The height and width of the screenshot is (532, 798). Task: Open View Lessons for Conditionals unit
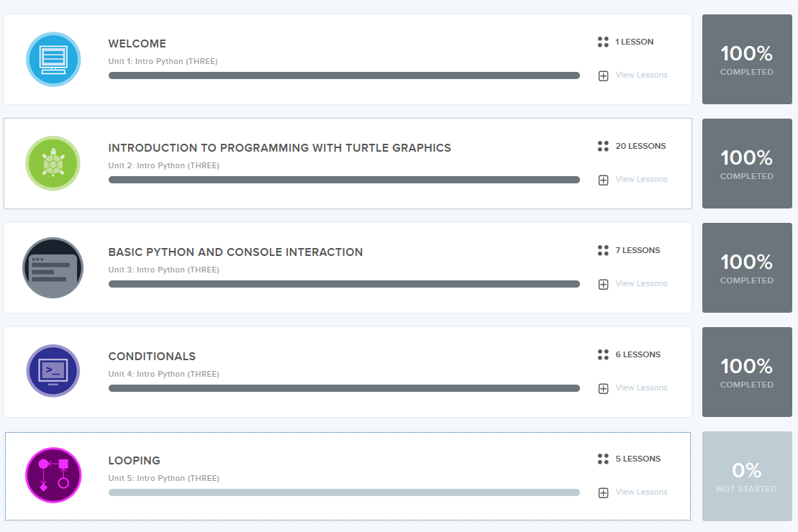(641, 387)
